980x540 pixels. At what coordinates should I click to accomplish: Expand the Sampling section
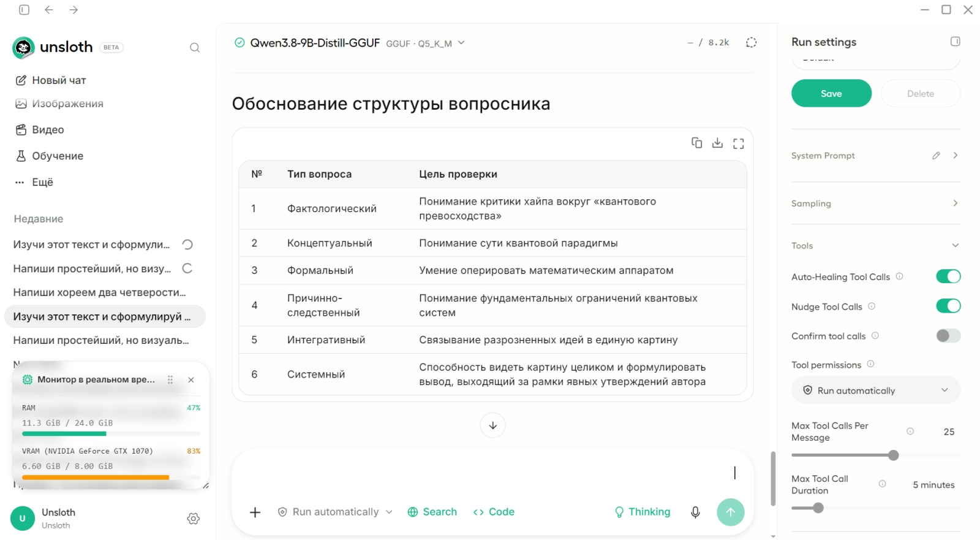pos(876,203)
